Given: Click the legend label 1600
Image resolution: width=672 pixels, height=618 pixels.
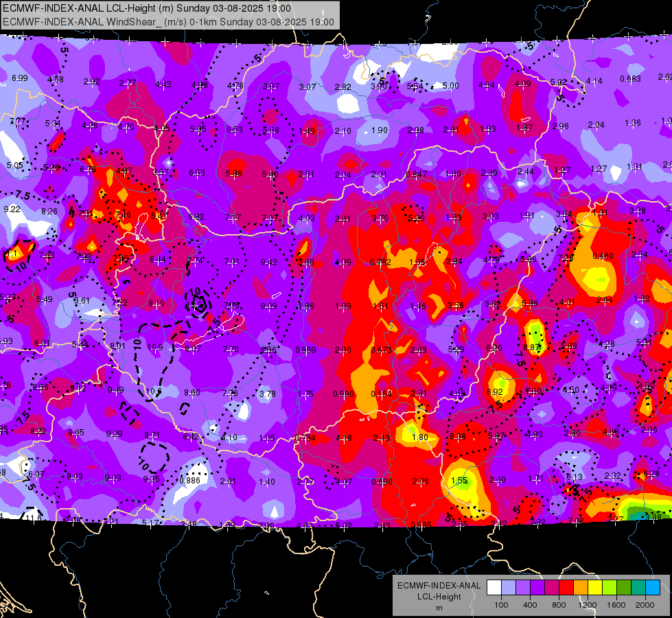Looking at the screenshot, I should (x=616, y=605).
